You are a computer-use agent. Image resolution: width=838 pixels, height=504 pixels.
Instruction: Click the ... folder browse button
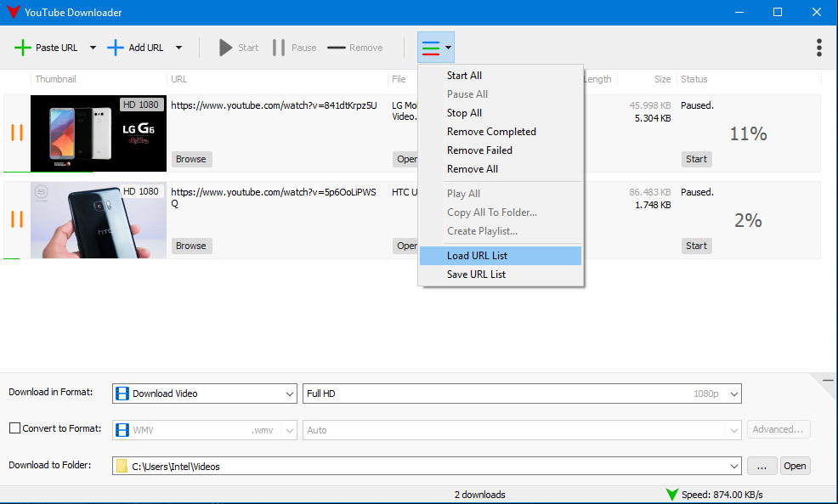[762, 466]
